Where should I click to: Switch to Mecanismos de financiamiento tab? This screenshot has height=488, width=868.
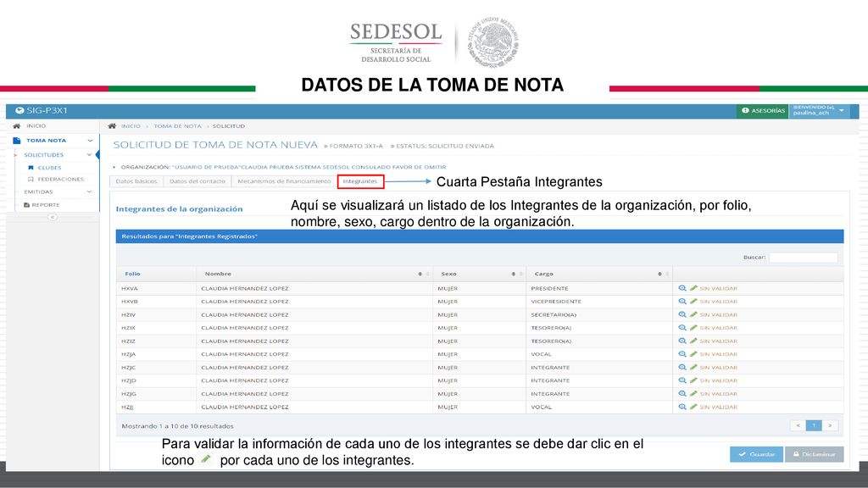click(284, 181)
